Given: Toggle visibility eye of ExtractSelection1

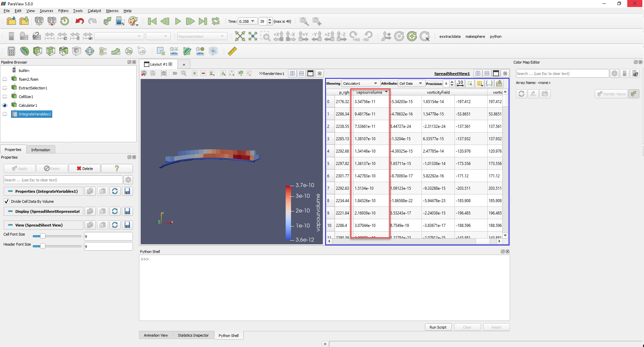Looking at the screenshot, I should click(x=5, y=88).
